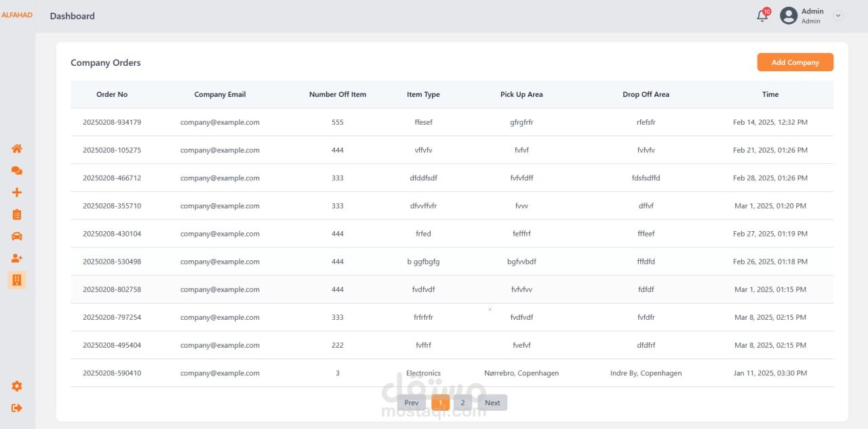This screenshot has height=429, width=868.
Task: Click the logout icon in sidebar
Action: [x=17, y=408]
